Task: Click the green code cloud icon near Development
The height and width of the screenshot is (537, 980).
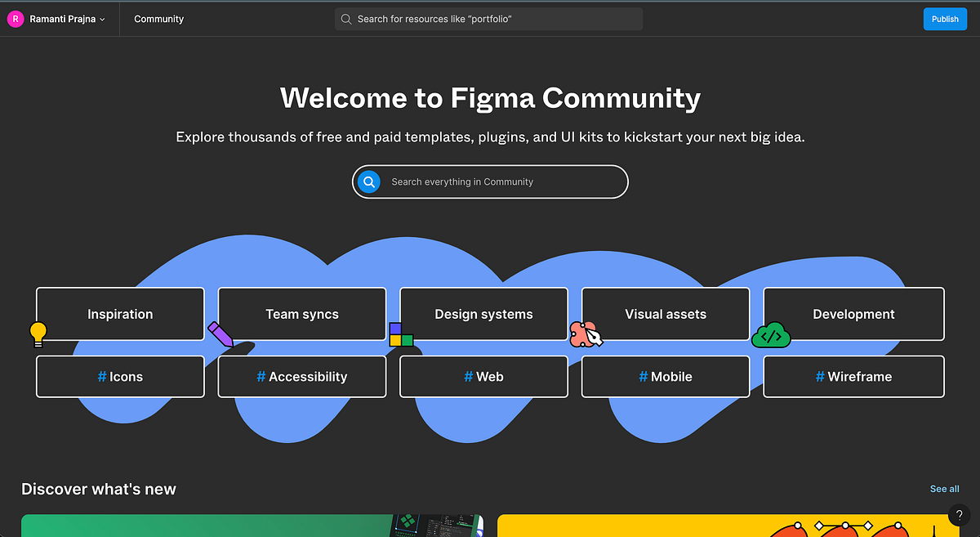Action: tap(771, 333)
